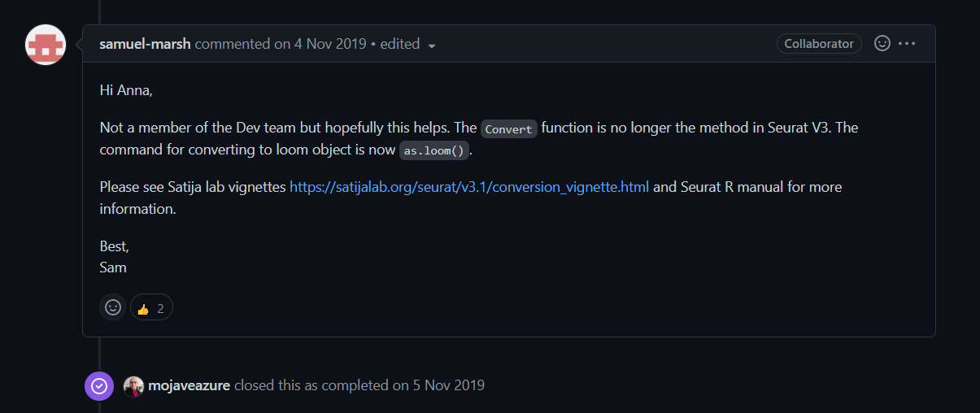Open the three-dot comment options menu
This screenshot has height=413, width=980.
click(x=907, y=43)
